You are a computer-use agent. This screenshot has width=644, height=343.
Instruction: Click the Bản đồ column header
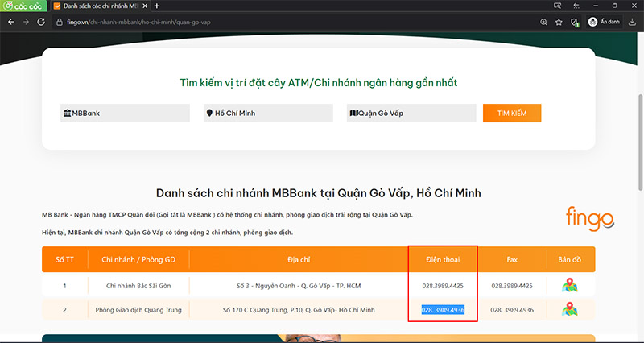pyautogui.click(x=569, y=259)
